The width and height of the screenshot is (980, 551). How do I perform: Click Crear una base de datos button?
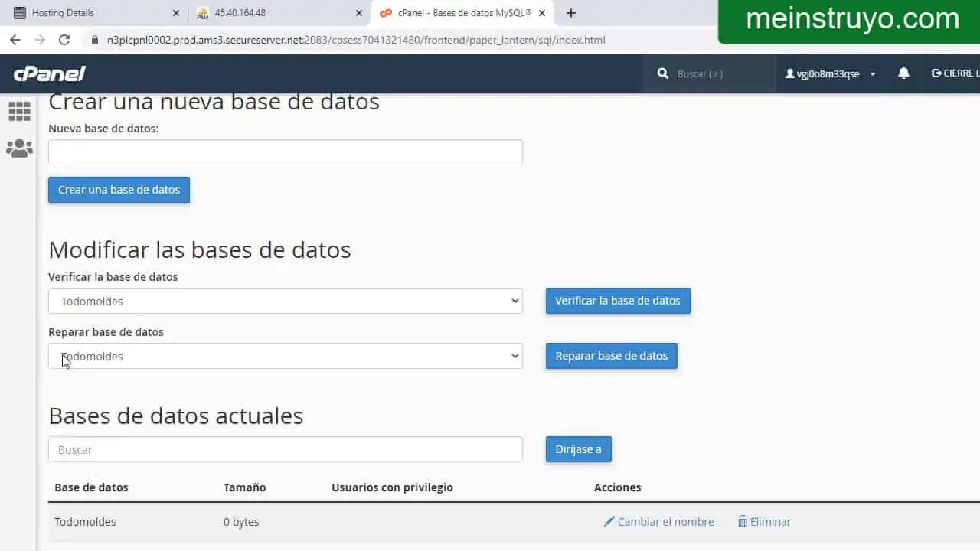click(119, 190)
